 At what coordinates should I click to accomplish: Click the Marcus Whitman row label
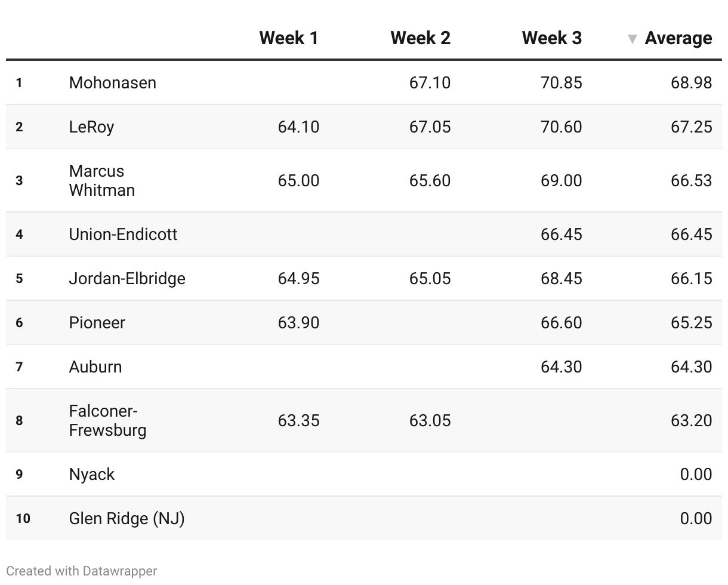(x=102, y=180)
